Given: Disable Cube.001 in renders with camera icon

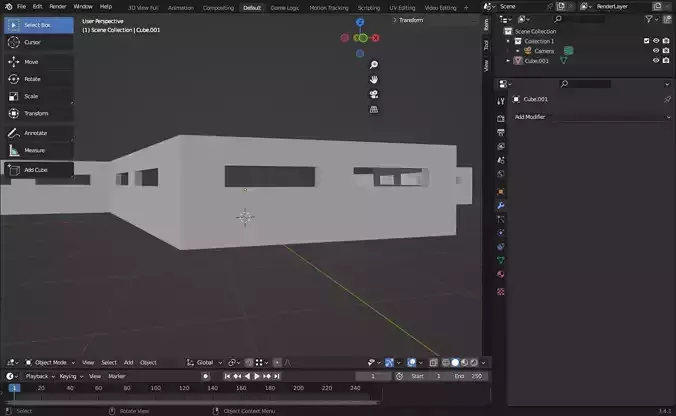Looking at the screenshot, I should click(x=666, y=60).
